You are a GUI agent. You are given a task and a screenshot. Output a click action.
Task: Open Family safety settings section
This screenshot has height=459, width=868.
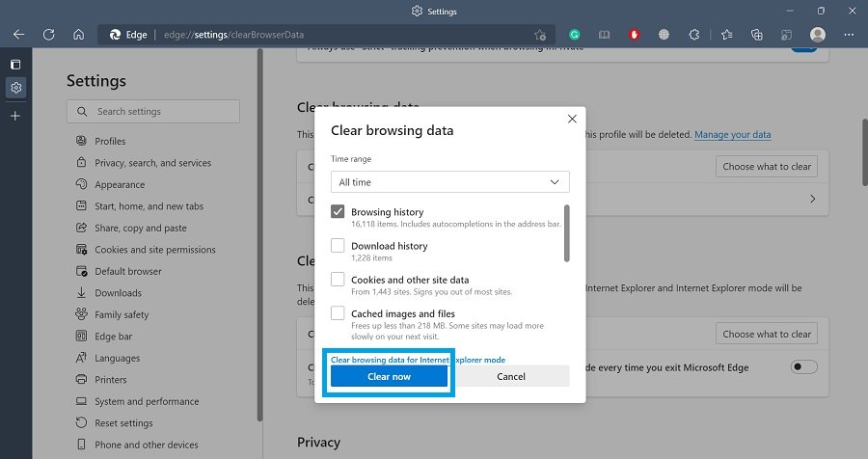(x=122, y=314)
